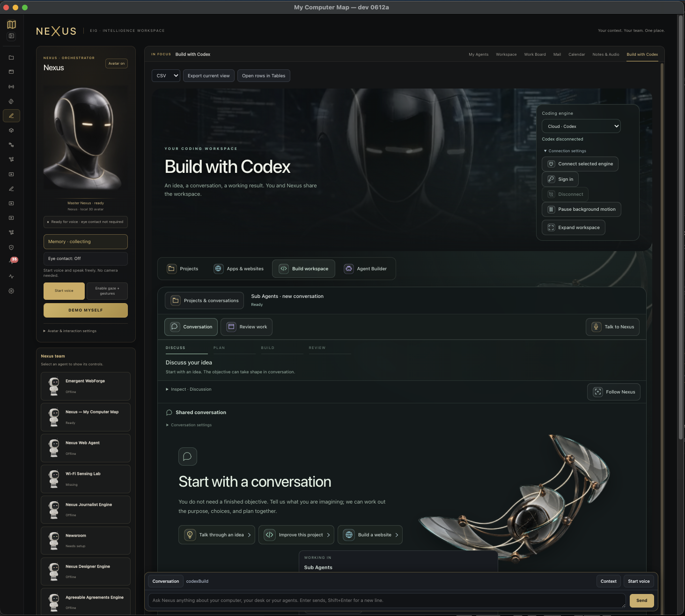Open the settings gear in the left rail
The height and width of the screenshot is (616, 685).
coord(11,291)
